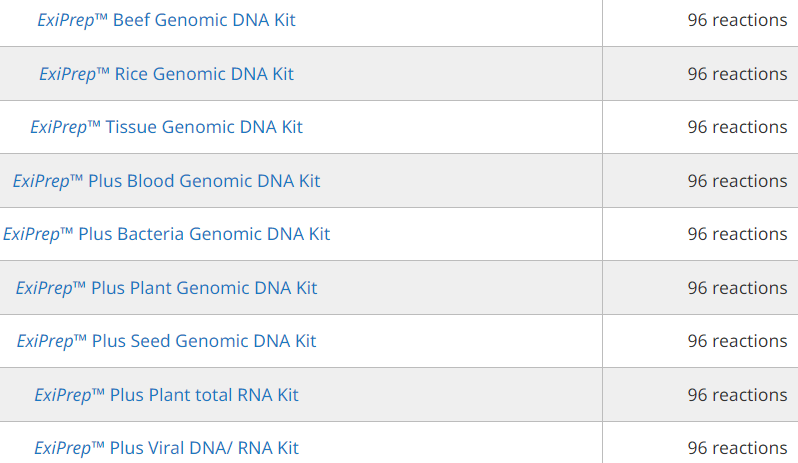The height and width of the screenshot is (463, 798).
Task: Click ExiPrep Plus Seed Genomic DNA Kit link
Action: 166,341
